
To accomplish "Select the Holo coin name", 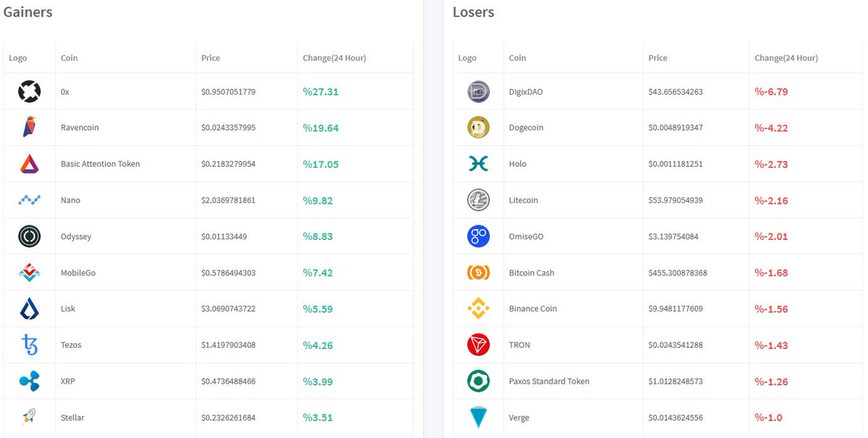I will pos(517,163).
